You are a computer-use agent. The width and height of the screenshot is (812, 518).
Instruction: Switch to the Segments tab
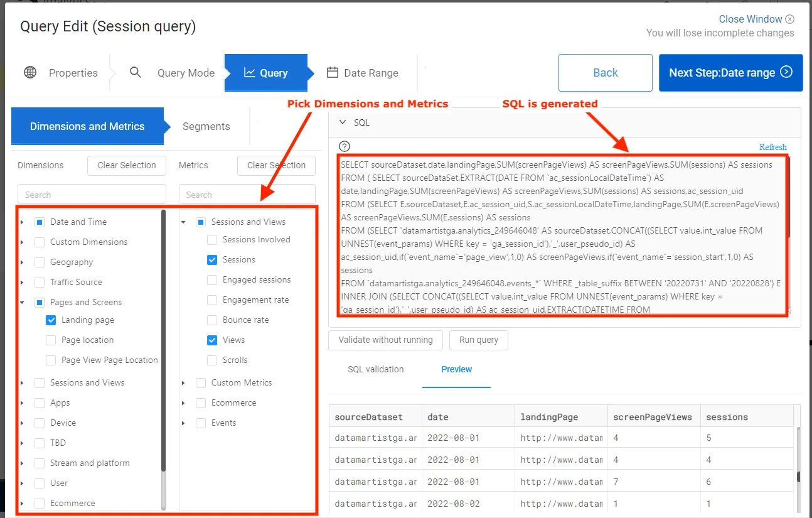coord(206,126)
